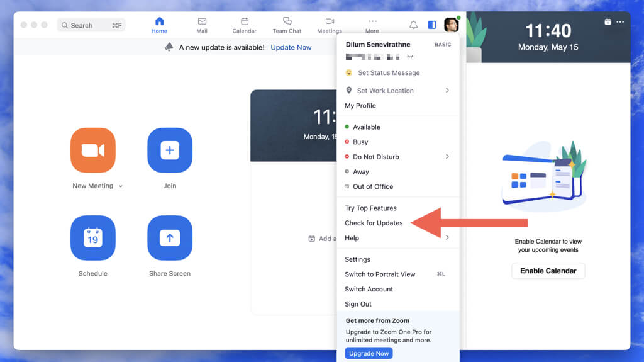
Task: Open the Mail tab icon
Action: (202, 21)
